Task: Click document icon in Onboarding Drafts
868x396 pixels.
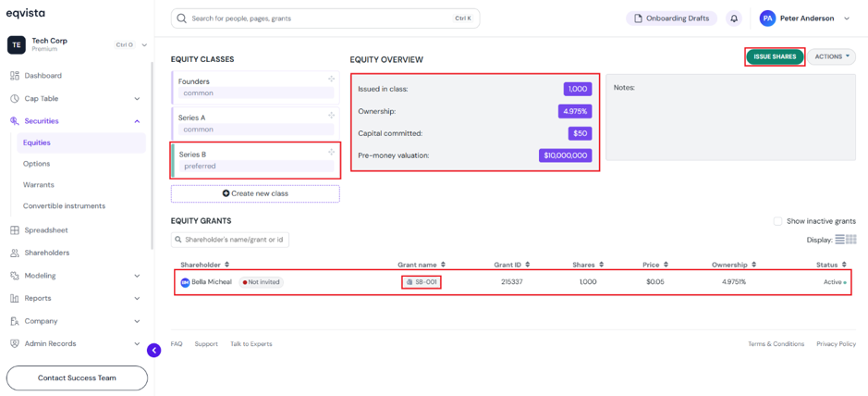Action: (x=638, y=19)
